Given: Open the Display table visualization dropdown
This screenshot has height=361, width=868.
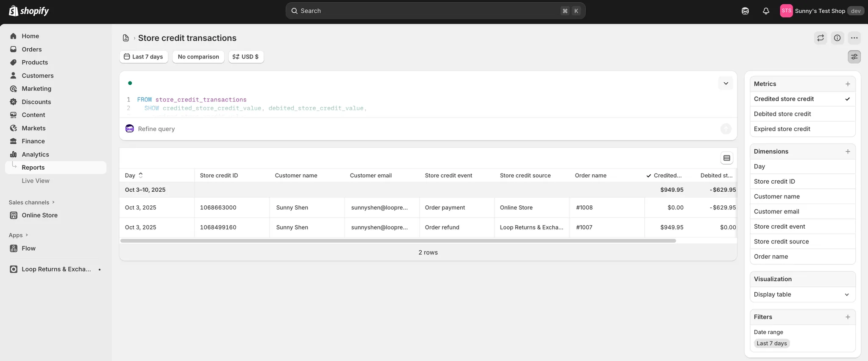Looking at the screenshot, I should tap(802, 294).
